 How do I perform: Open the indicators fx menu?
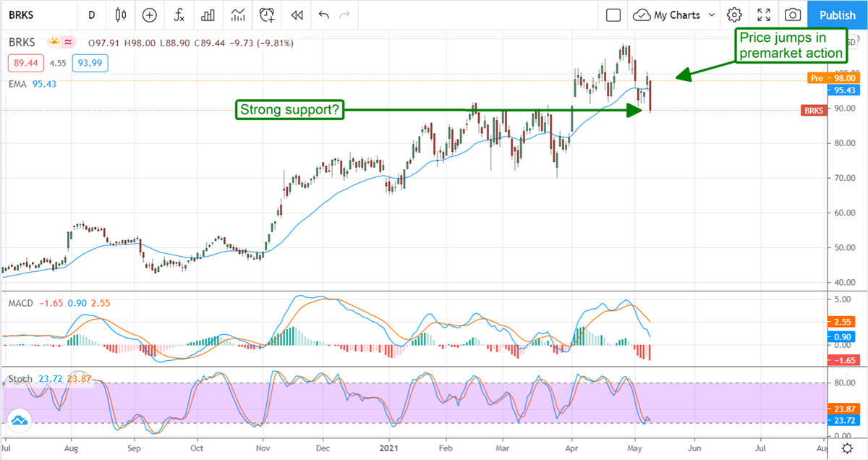[x=179, y=14]
